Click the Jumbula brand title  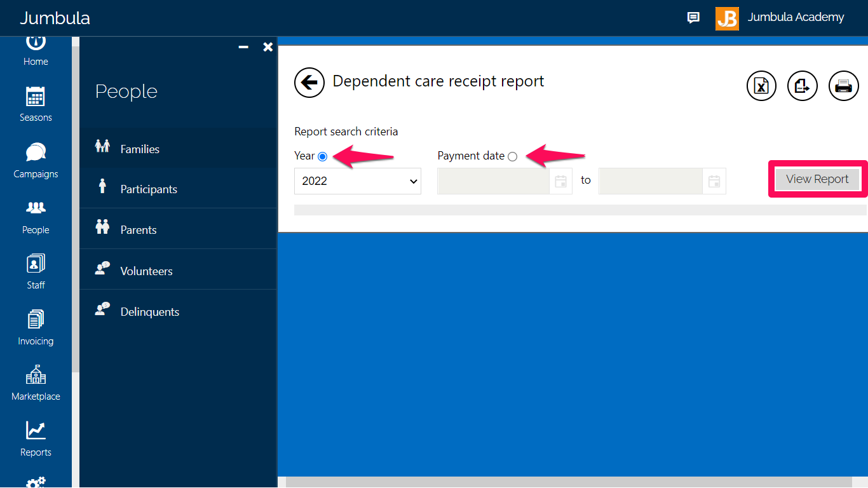click(55, 18)
